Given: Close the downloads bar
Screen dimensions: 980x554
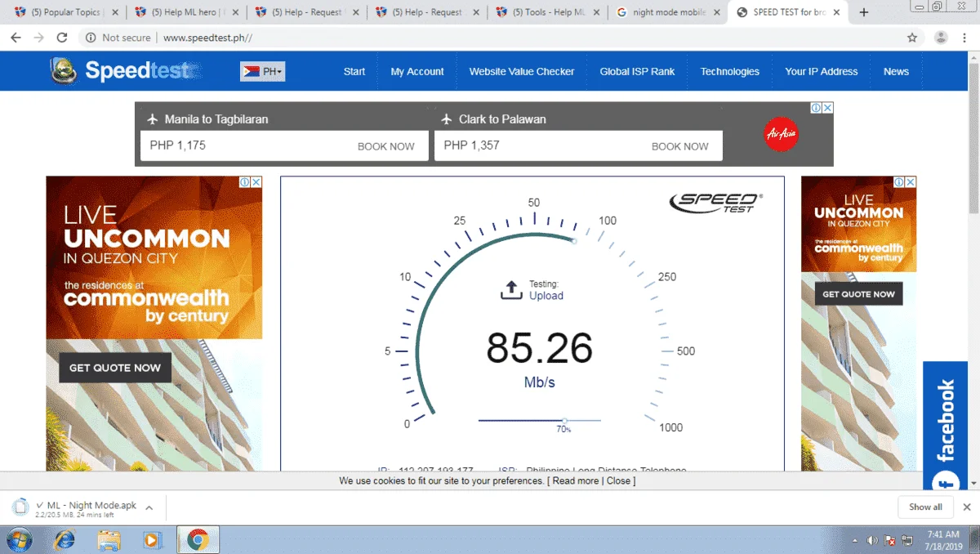Looking at the screenshot, I should [967, 507].
